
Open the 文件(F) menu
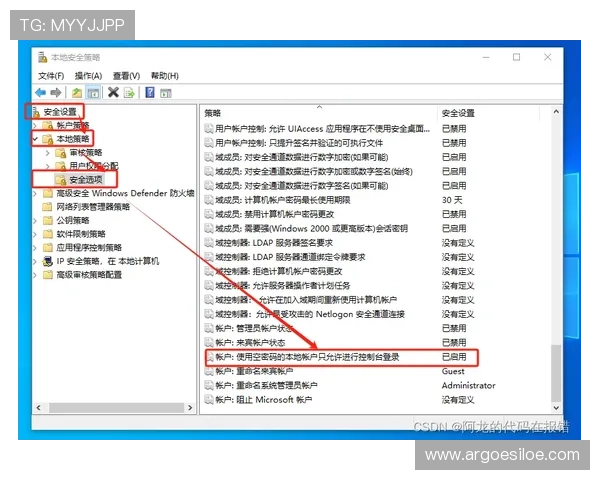[x=51, y=76]
